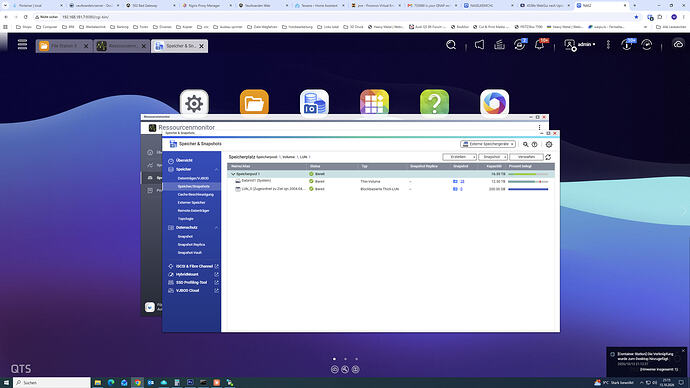690x388 pixels.
Task: Open File Explorer in Windows taskbar
Action: (x=98, y=383)
